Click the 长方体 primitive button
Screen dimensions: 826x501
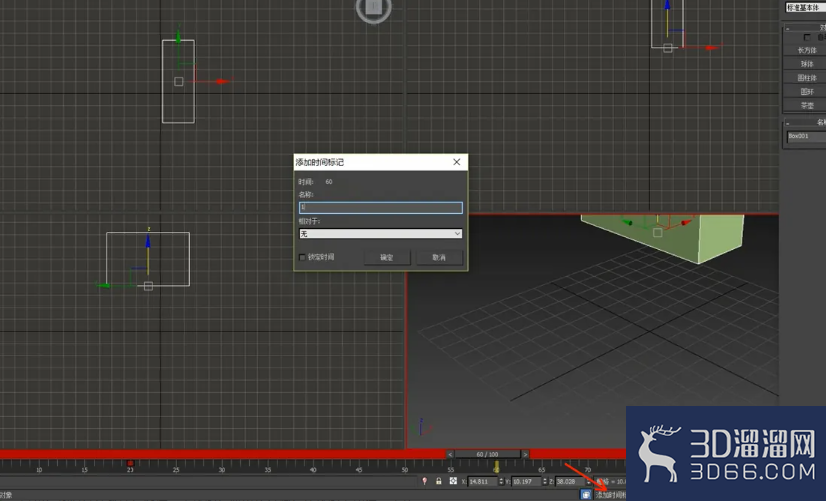[807, 51]
